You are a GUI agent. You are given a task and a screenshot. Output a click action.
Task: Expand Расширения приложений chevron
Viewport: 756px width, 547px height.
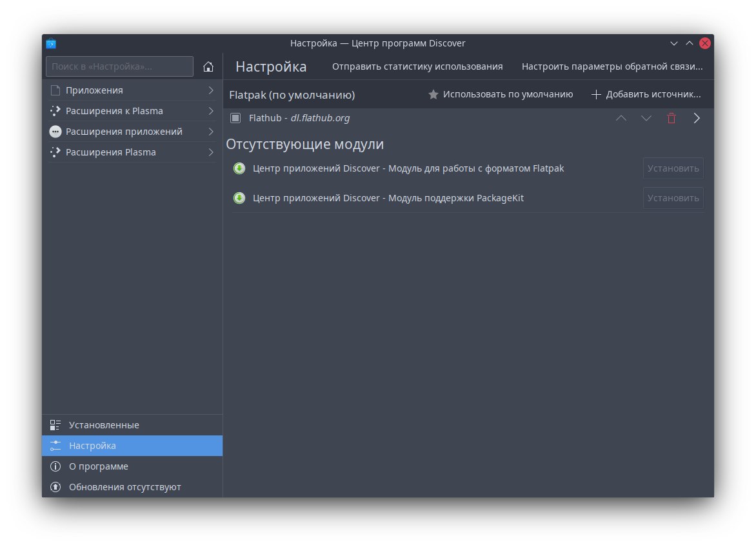coord(211,132)
